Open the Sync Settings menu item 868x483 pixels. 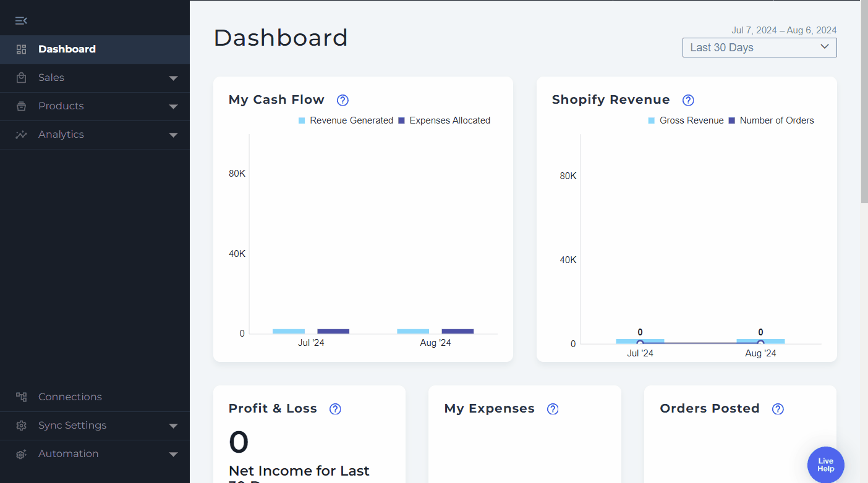[x=72, y=426]
